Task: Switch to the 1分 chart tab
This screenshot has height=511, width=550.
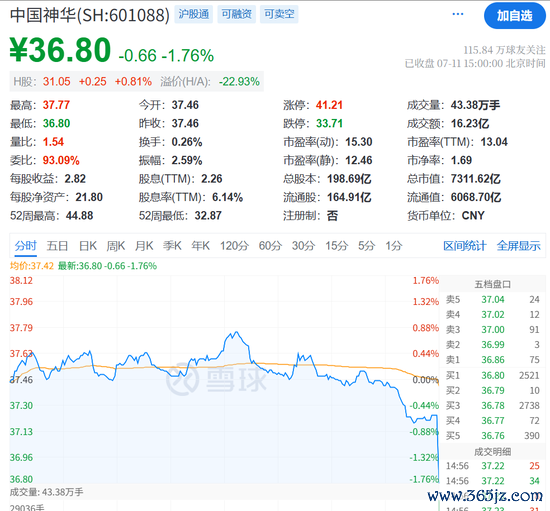Action: [x=394, y=246]
